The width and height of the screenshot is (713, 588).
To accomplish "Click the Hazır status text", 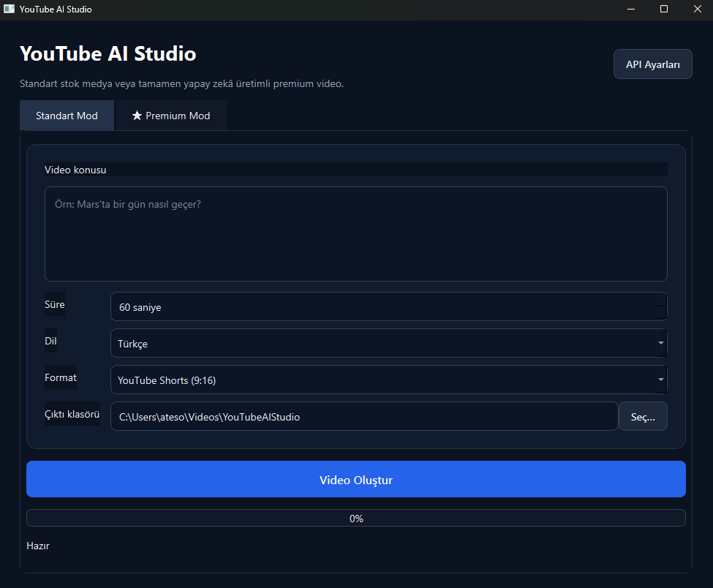I will pyautogui.click(x=38, y=546).
